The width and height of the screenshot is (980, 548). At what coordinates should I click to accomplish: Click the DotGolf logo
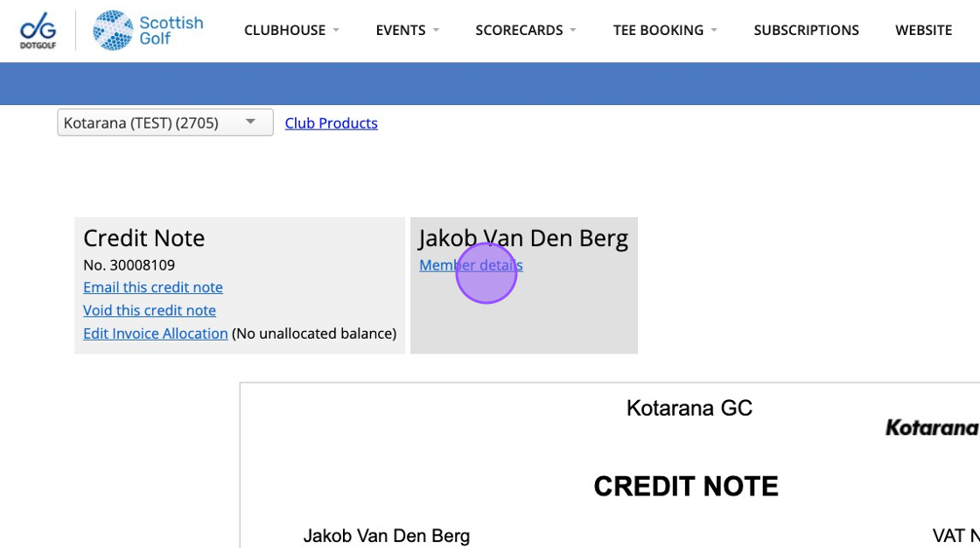click(x=38, y=31)
